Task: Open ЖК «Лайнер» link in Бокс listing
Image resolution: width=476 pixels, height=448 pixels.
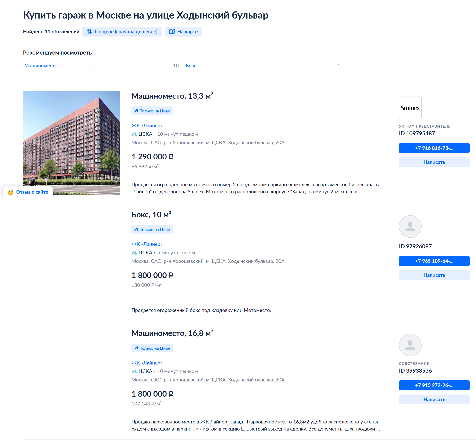Action: click(147, 244)
